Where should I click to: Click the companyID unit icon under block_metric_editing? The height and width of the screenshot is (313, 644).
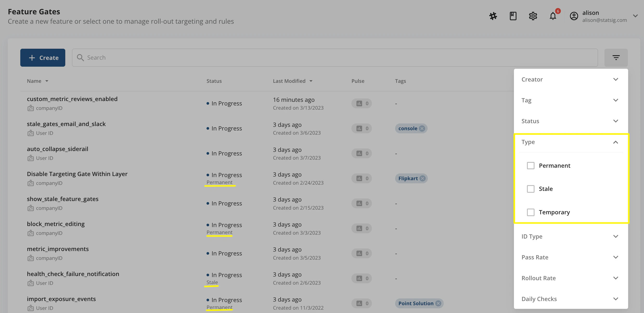(x=31, y=233)
